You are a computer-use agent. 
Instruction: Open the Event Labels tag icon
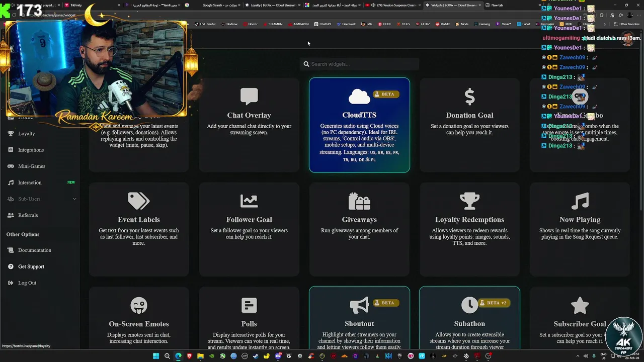point(139,201)
